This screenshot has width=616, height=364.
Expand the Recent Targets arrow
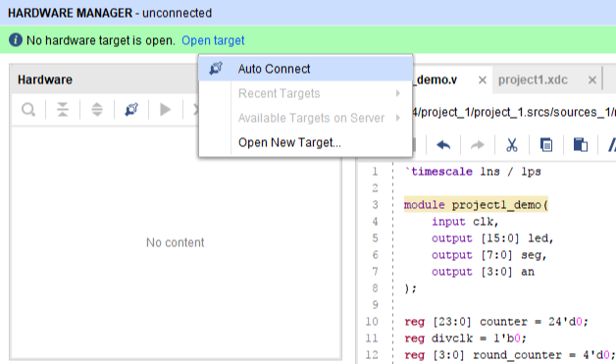398,93
